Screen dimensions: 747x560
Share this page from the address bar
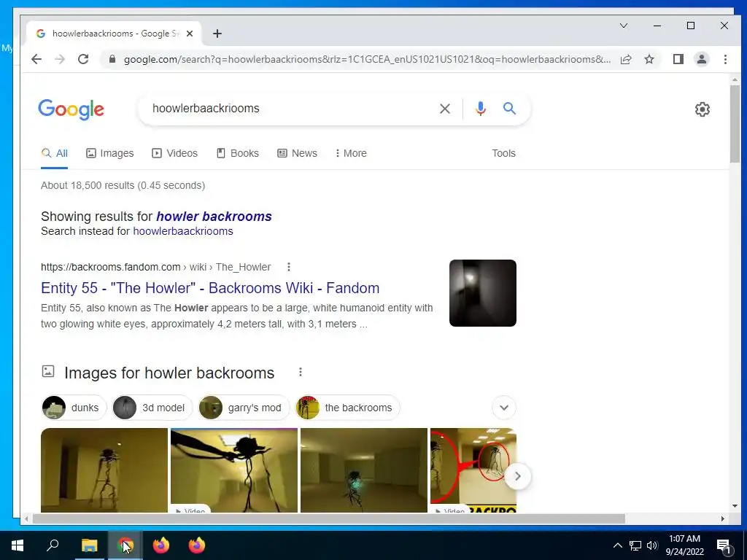625,59
